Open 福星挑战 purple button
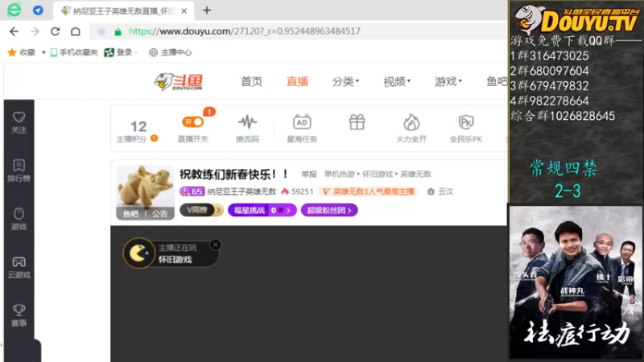Viewport: 644px width, 362px height. coord(262,210)
